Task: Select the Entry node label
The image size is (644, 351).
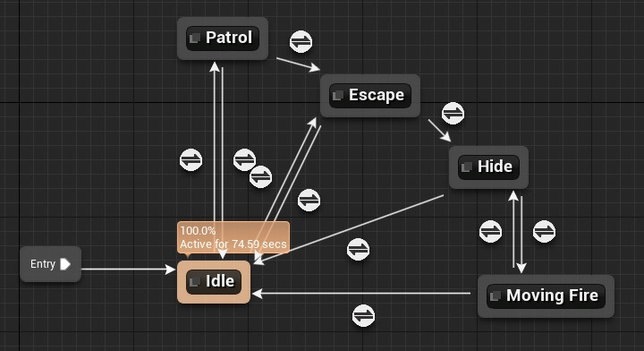Action: point(43,264)
